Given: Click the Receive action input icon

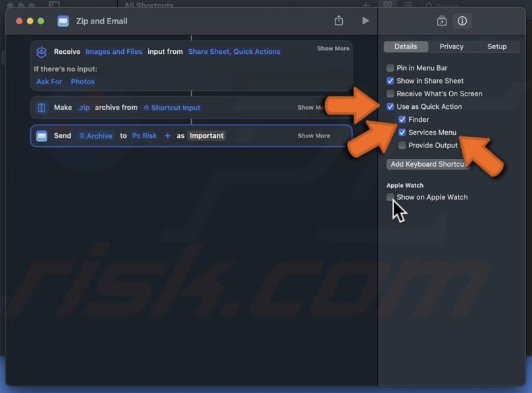Looking at the screenshot, I should click(x=41, y=52).
